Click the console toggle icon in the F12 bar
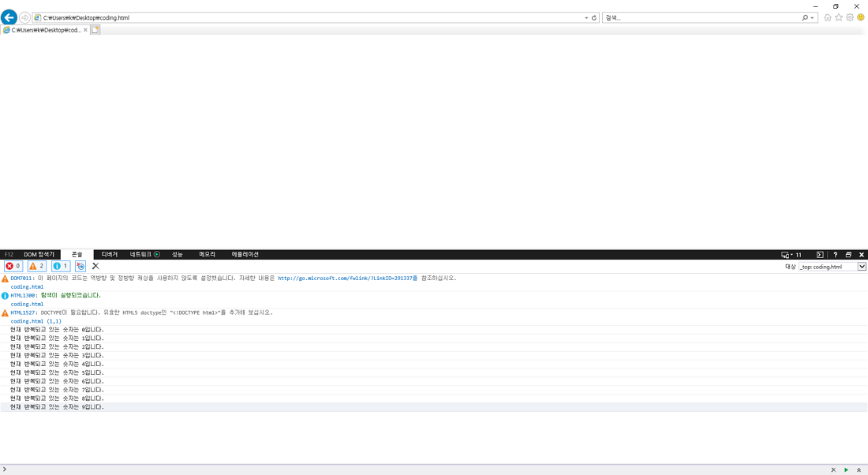The image size is (868, 475). [820, 255]
